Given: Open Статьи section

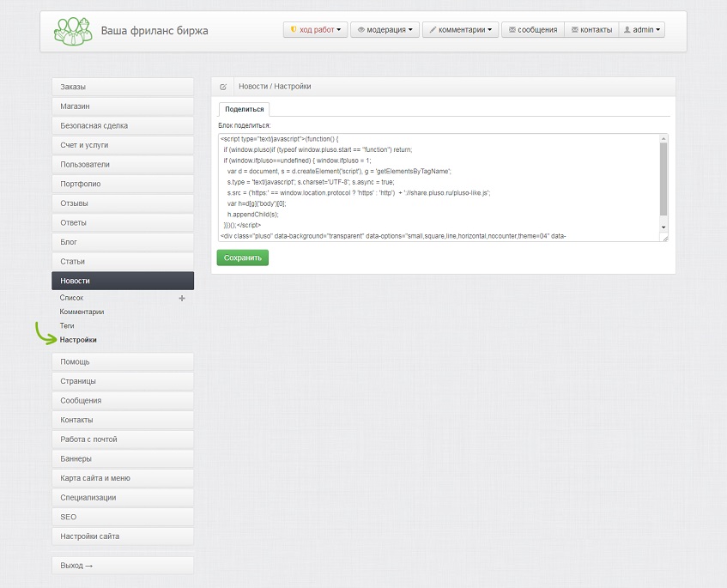Looking at the screenshot, I should pyautogui.click(x=123, y=262).
